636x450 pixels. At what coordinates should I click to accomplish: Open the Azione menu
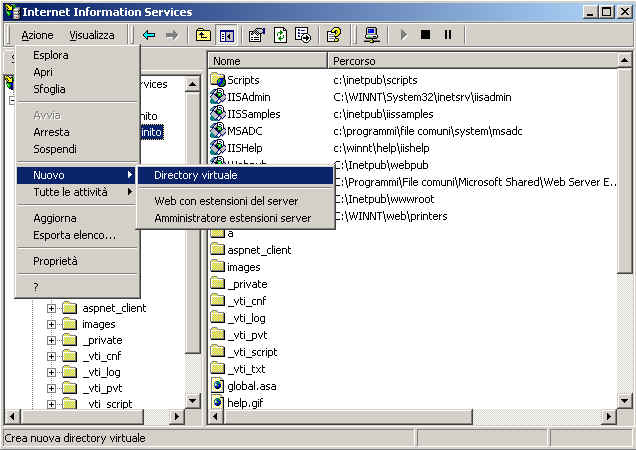click(37, 35)
